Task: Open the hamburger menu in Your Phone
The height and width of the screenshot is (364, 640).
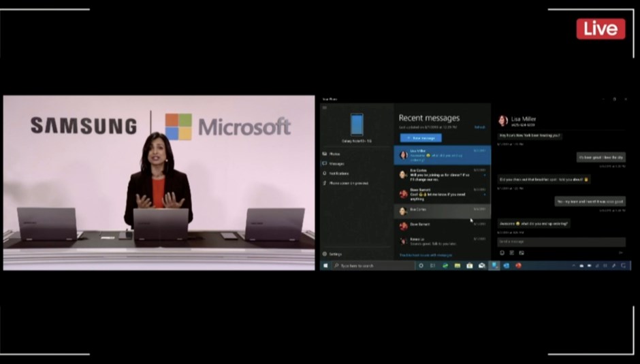Action: 325,107
